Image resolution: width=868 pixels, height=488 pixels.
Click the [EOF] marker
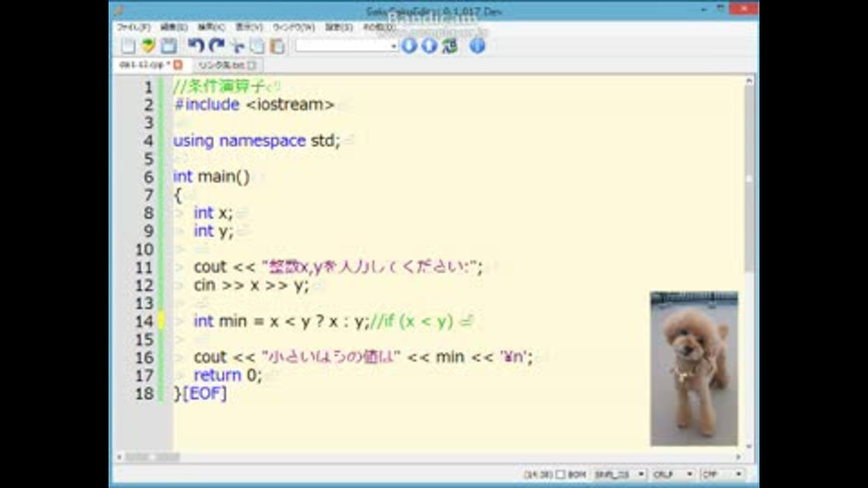tap(205, 393)
